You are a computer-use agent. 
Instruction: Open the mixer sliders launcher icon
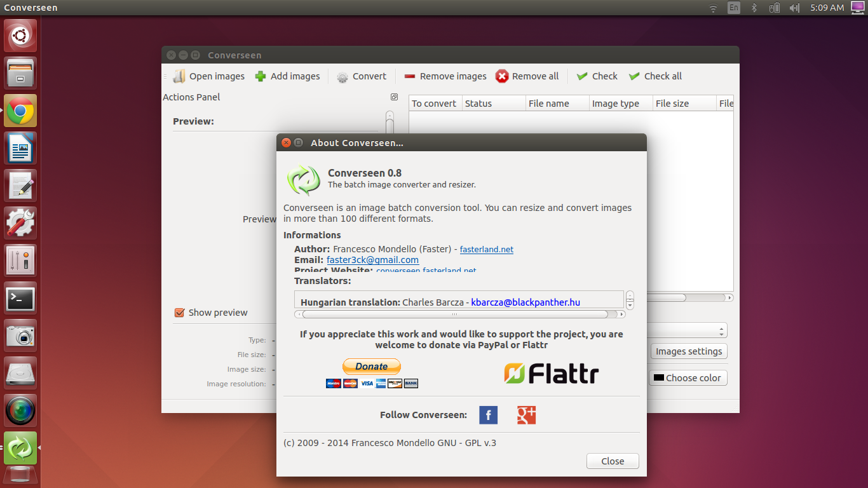(x=20, y=261)
